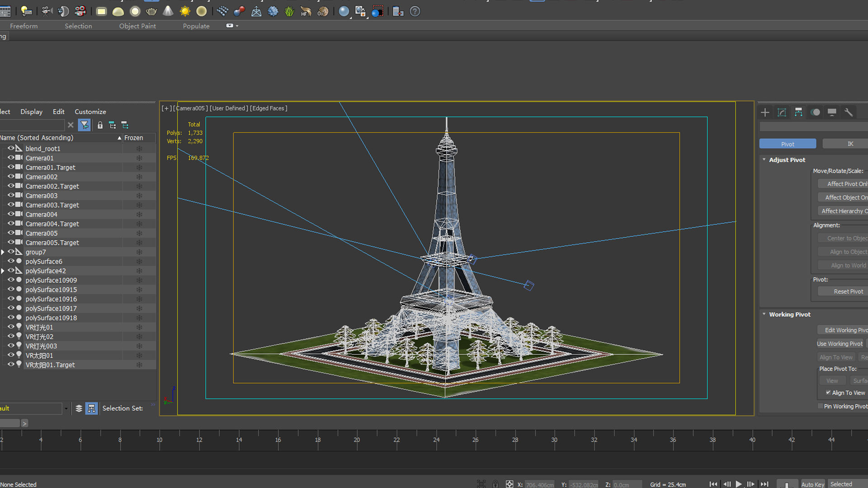This screenshot has height=488, width=868.
Task: Click the red dashed region render icon
Action: (x=377, y=11)
